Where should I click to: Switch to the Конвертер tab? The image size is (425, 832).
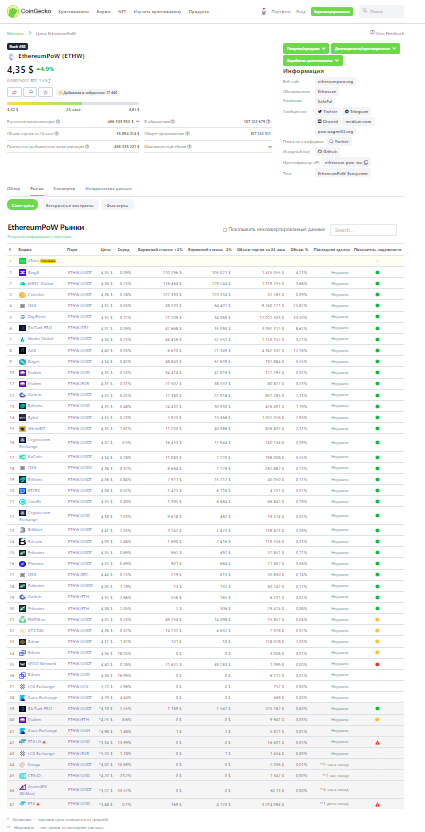pyautogui.click(x=64, y=188)
